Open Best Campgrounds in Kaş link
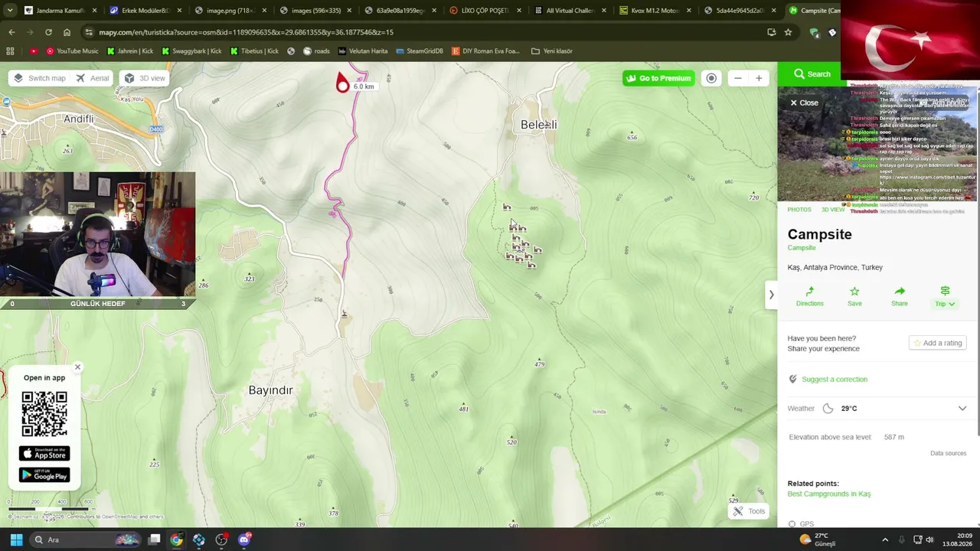Image resolution: width=980 pixels, height=551 pixels. (829, 494)
